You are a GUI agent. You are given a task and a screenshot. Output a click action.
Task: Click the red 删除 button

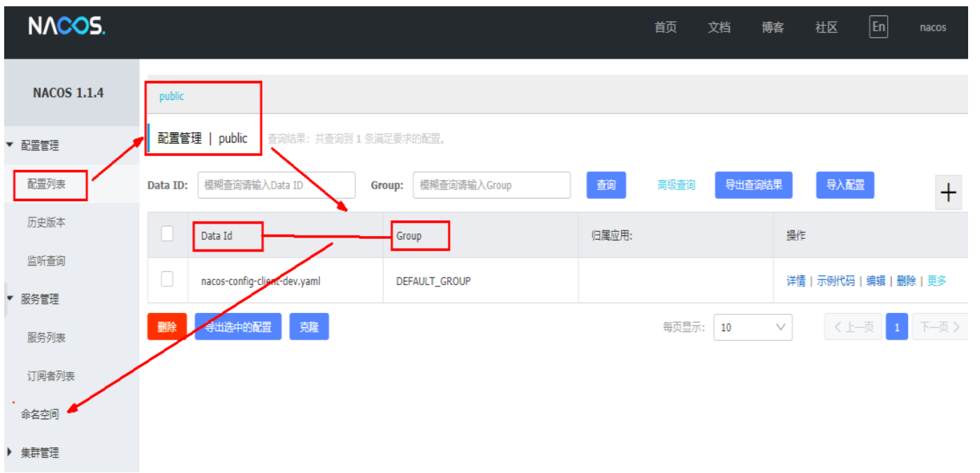pyautogui.click(x=167, y=326)
